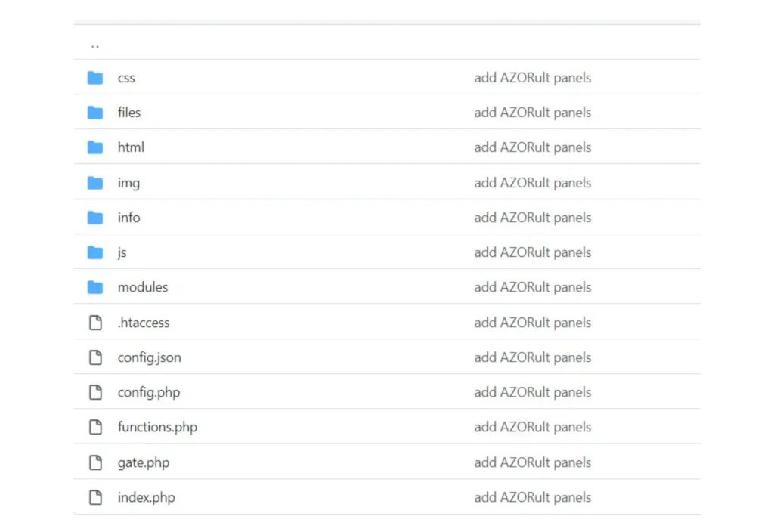Click the functions.php file icon

point(96,427)
